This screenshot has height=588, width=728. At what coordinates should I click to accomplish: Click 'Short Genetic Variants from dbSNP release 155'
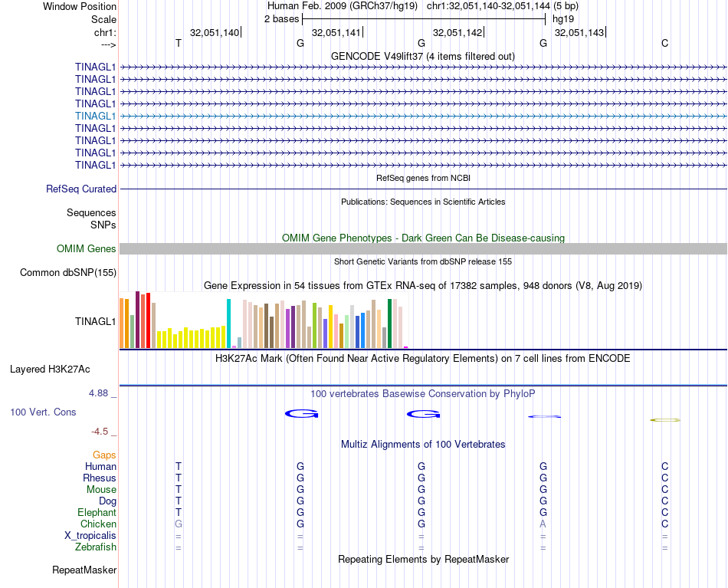pyautogui.click(x=423, y=261)
